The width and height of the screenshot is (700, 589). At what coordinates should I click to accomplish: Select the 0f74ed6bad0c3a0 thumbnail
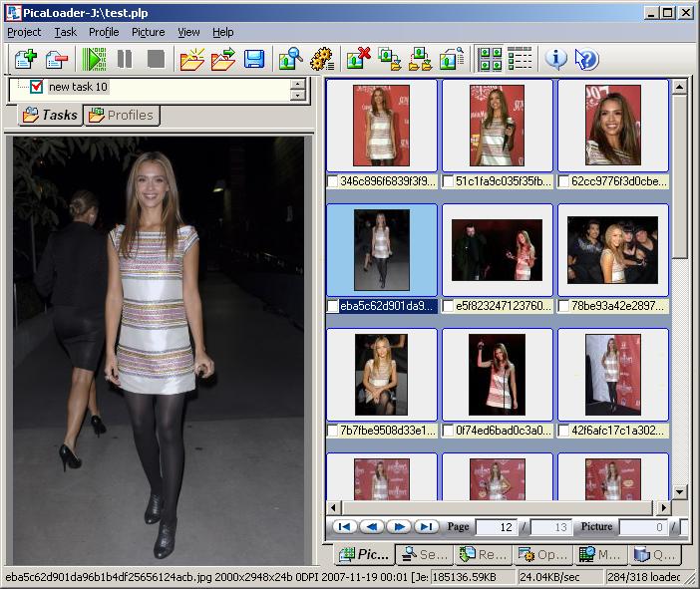pyautogui.click(x=497, y=375)
